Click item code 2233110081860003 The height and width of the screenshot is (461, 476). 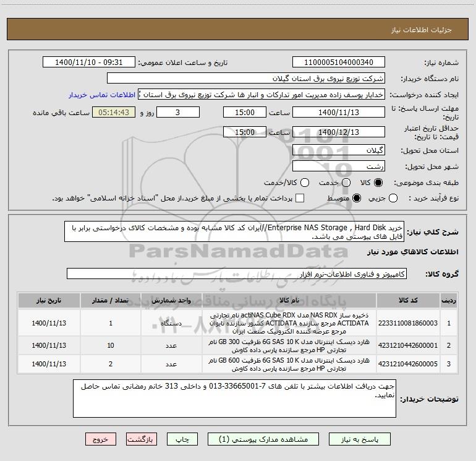coord(408,323)
